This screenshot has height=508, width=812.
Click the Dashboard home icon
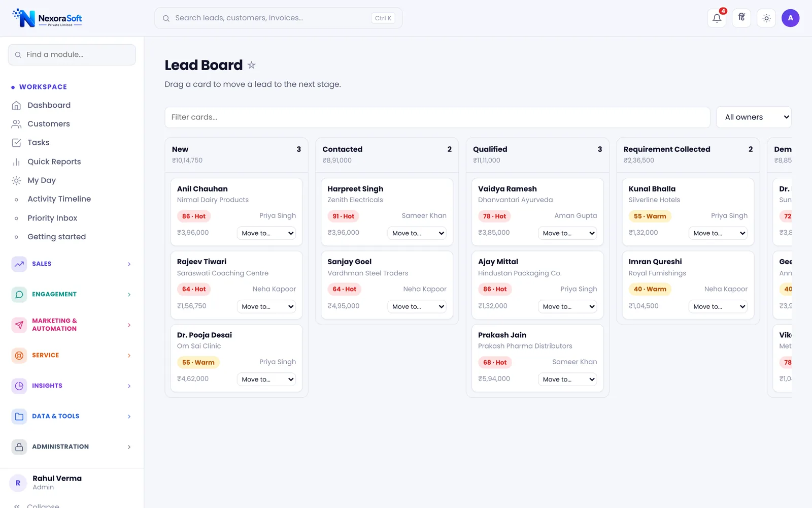point(16,105)
